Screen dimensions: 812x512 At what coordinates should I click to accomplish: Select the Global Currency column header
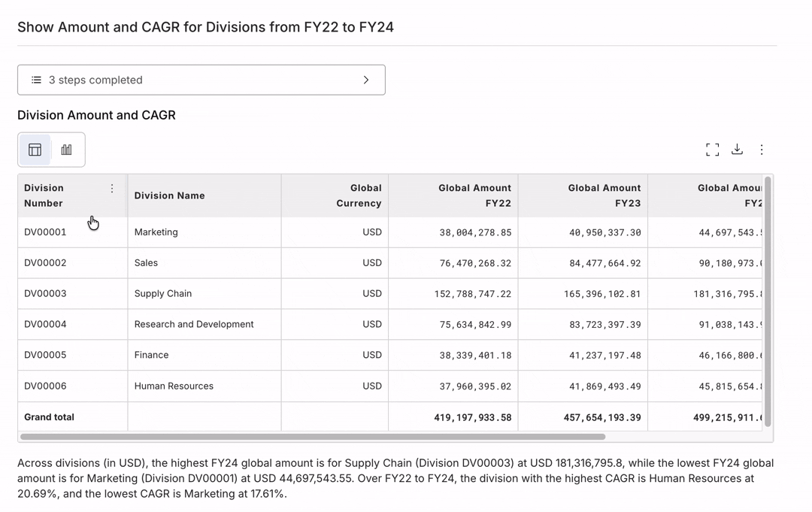click(x=358, y=195)
